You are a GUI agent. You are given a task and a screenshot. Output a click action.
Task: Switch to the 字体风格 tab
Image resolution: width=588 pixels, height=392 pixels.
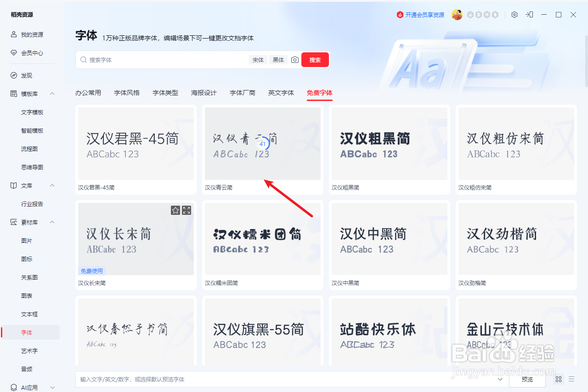click(127, 93)
